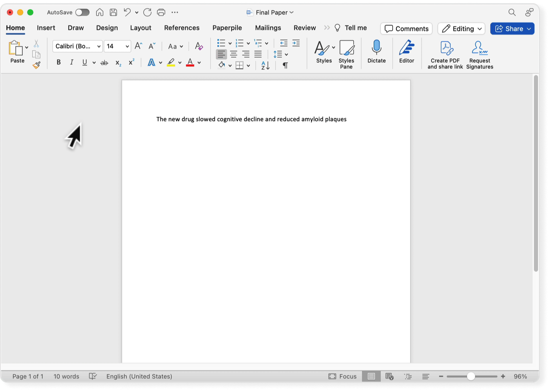The width and height of the screenshot is (549, 392).
Task: Switch to the References tab
Action: (182, 28)
